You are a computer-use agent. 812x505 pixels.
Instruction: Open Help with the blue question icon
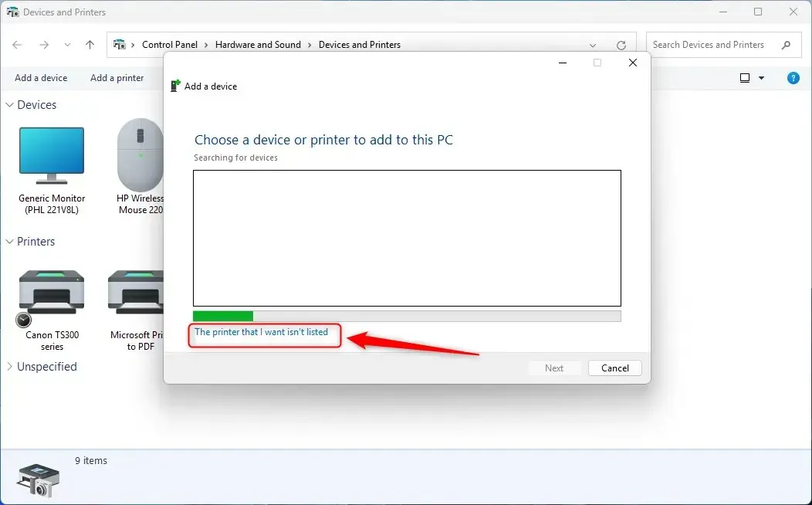click(793, 78)
